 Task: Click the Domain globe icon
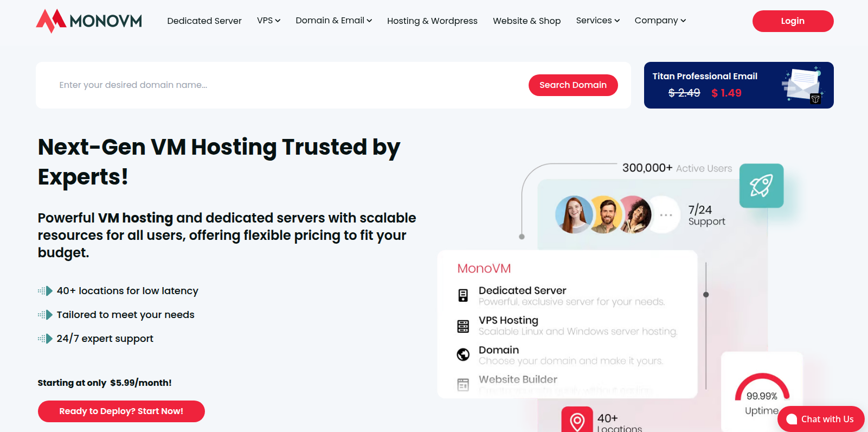coord(463,355)
